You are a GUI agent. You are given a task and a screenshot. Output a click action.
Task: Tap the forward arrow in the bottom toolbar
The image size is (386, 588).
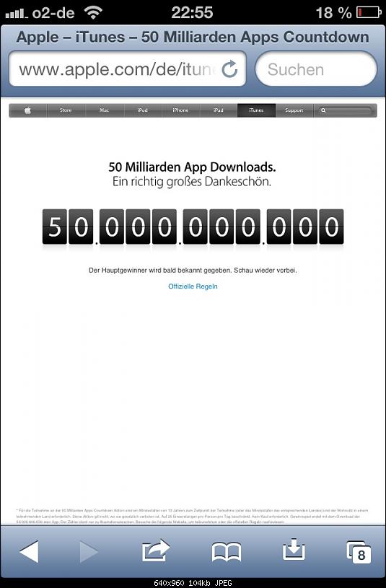tap(89, 551)
